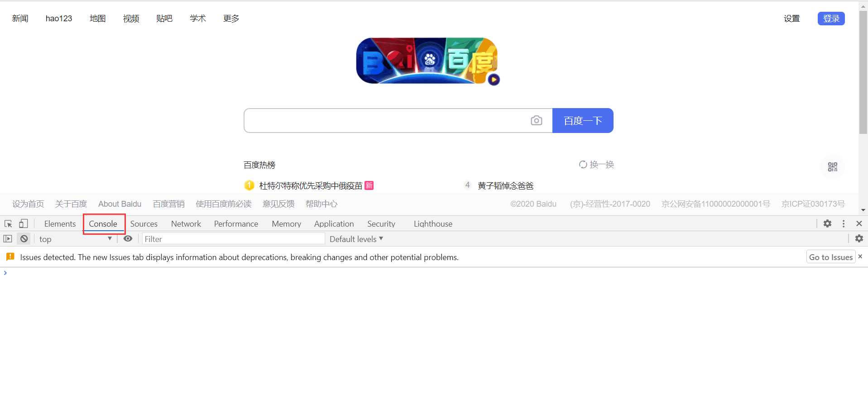This screenshot has width=868, height=408.
Task: Open the 学术 link
Action: (198, 19)
